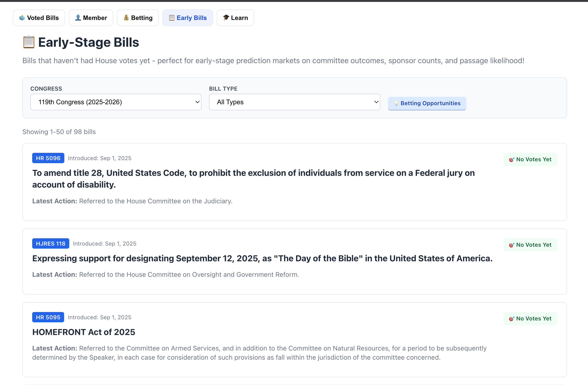This screenshot has height=385, width=588.
Task: Click the ballot box icon on Voted Bills
Action: pos(22,18)
